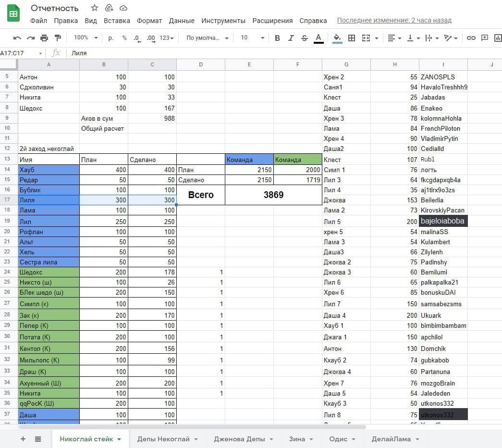Screen dimensions: 502x448
Task: Switch to the Зина sheet tab
Action: click(301, 439)
